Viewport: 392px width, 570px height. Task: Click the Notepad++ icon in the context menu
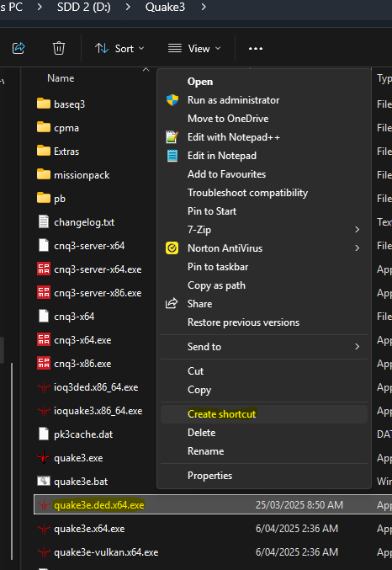[172, 137]
